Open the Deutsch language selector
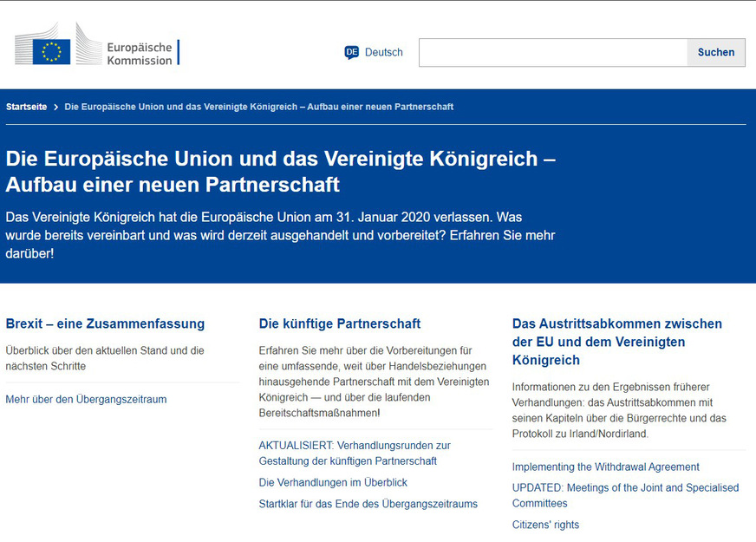 click(383, 52)
